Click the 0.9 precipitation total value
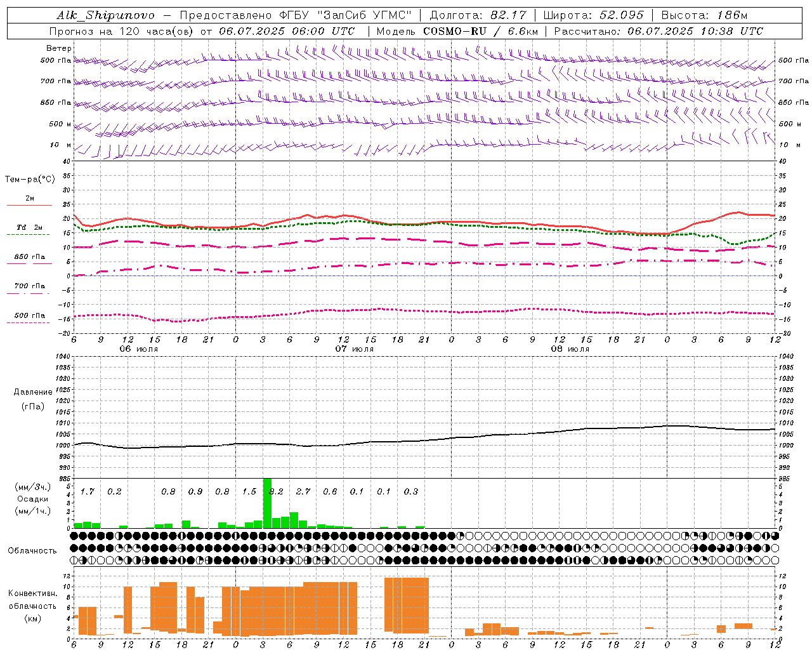 pyautogui.click(x=195, y=491)
